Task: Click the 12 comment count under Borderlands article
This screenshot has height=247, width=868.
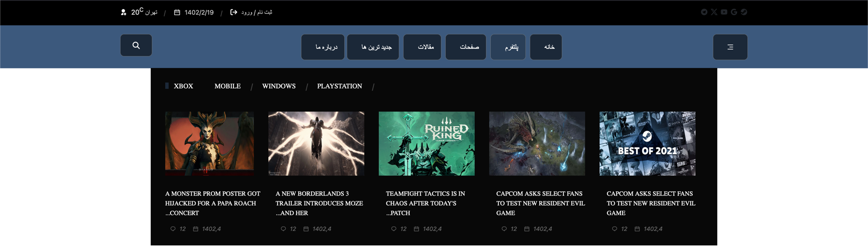Action: pyautogui.click(x=293, y=229)
